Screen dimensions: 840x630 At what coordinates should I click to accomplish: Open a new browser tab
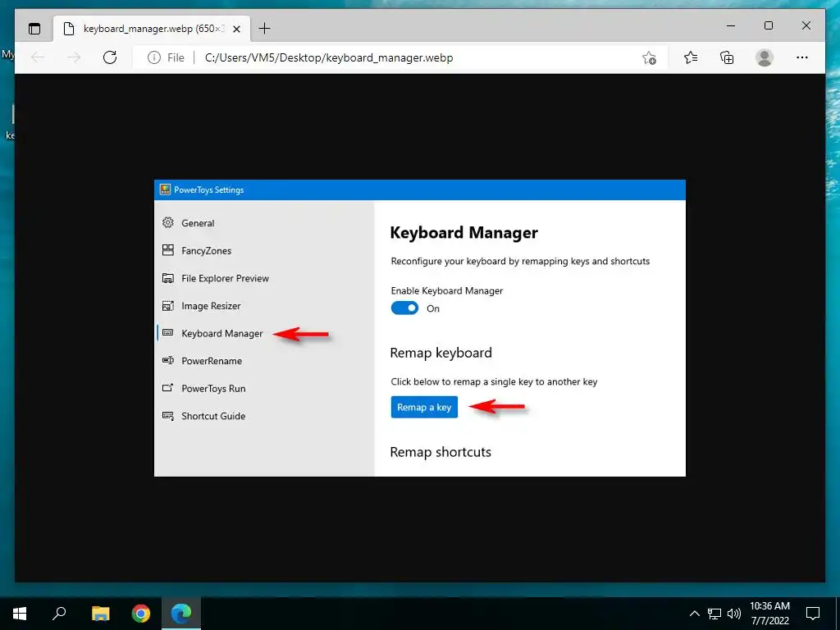pyautogui.click(x=265, y=29)
